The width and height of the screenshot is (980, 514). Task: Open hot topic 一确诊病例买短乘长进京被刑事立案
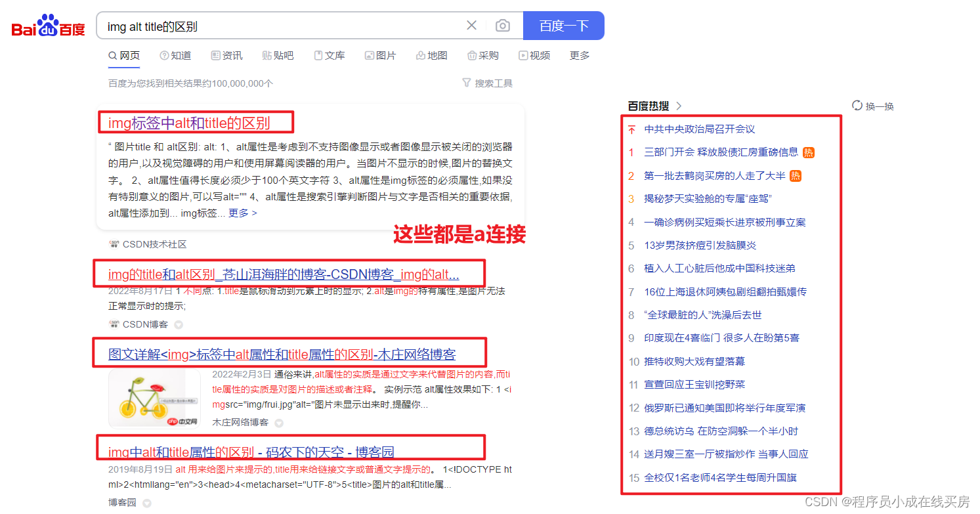click(x=725, y=223)
